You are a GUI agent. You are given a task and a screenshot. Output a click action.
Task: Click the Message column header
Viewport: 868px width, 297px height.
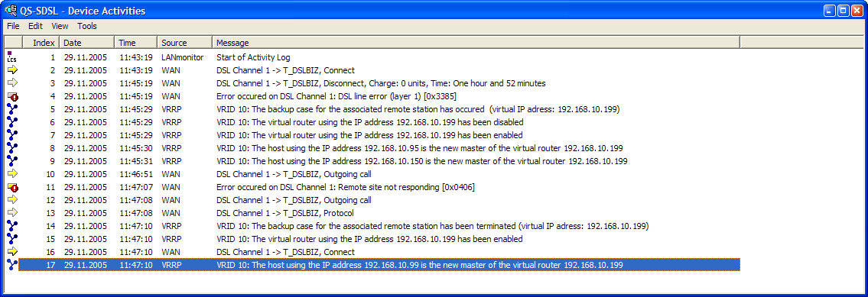476,43
